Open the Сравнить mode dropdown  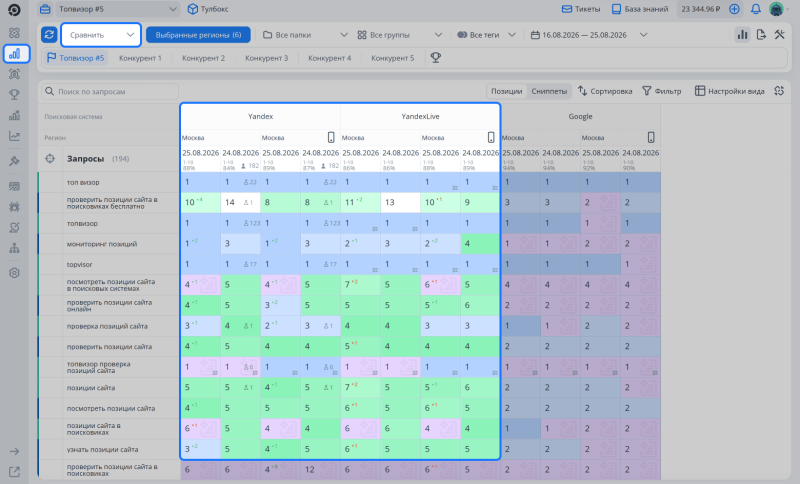[101, 35]
